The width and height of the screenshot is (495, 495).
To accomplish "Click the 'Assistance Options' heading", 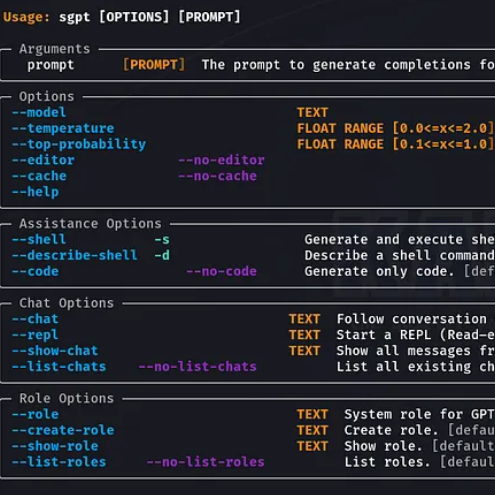I will [90, 224].
